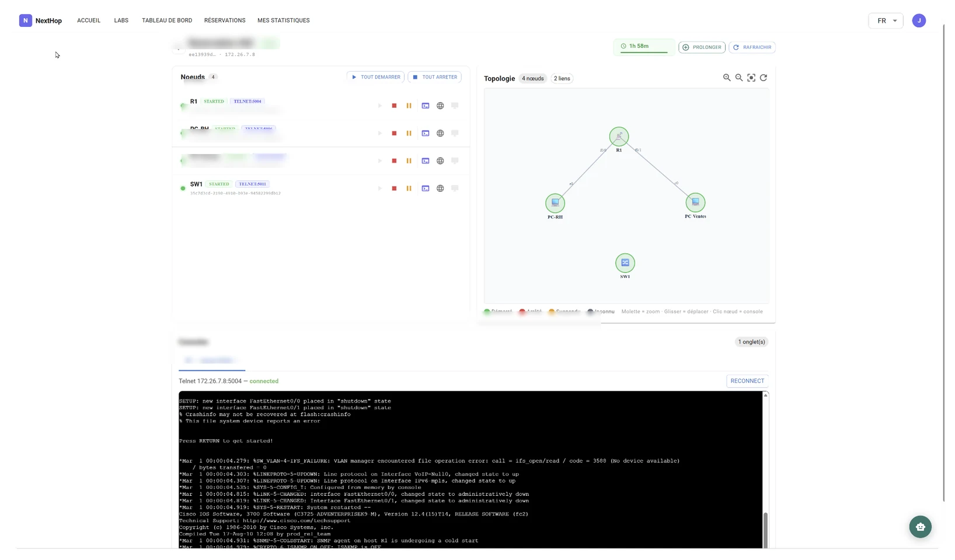The height and width of the screenshot is (560, 955).
Task: Click the TELNET:5004 badge on R1
Action: [248, 101]
